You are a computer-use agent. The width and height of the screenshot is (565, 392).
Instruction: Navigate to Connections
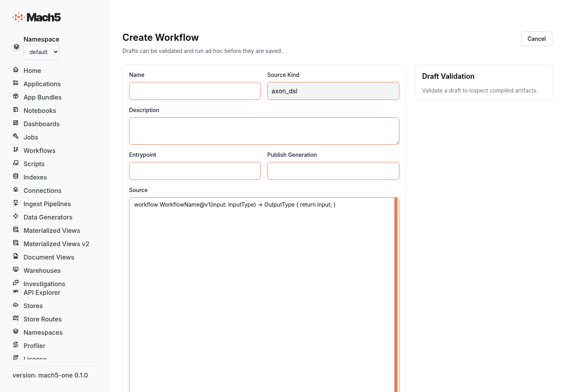42,191
